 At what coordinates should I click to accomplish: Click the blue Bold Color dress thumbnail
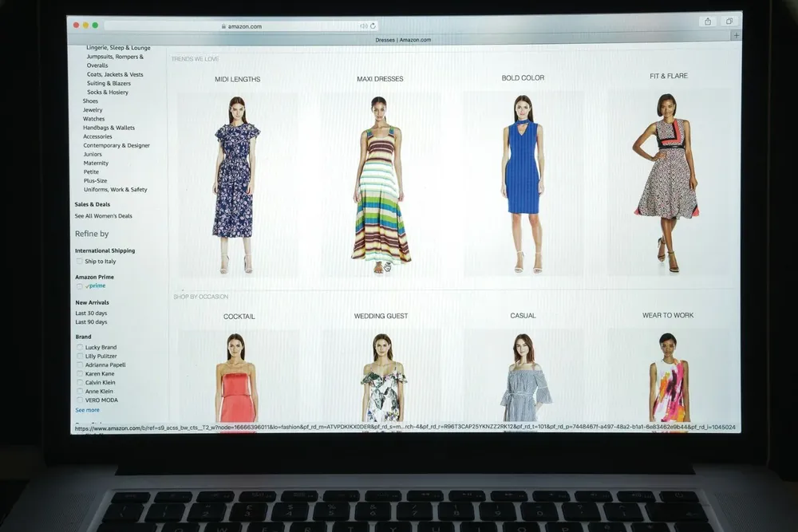tap(523, 183)
